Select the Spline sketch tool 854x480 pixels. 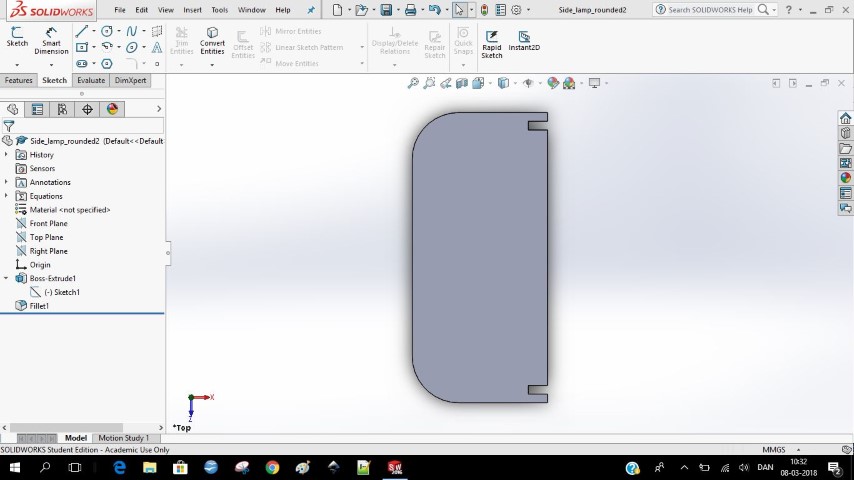pos(131,31)
